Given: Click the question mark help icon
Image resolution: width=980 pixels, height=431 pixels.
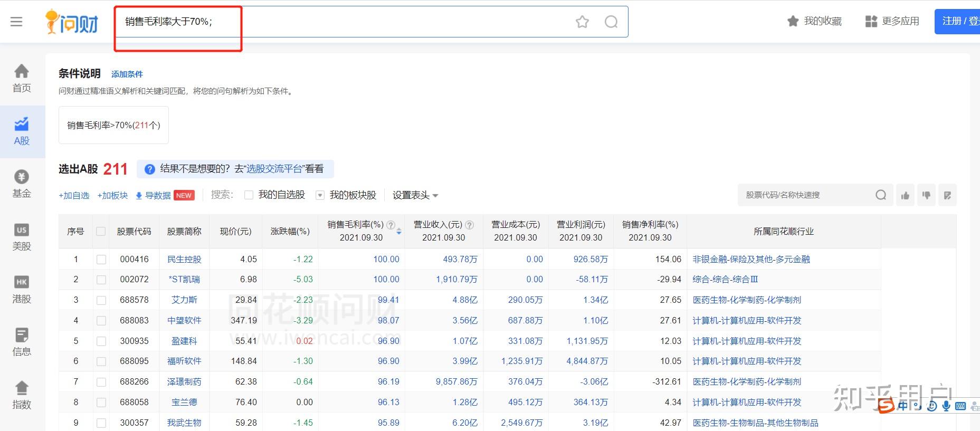Looking at the screenshot, I should tap(150, 169).
